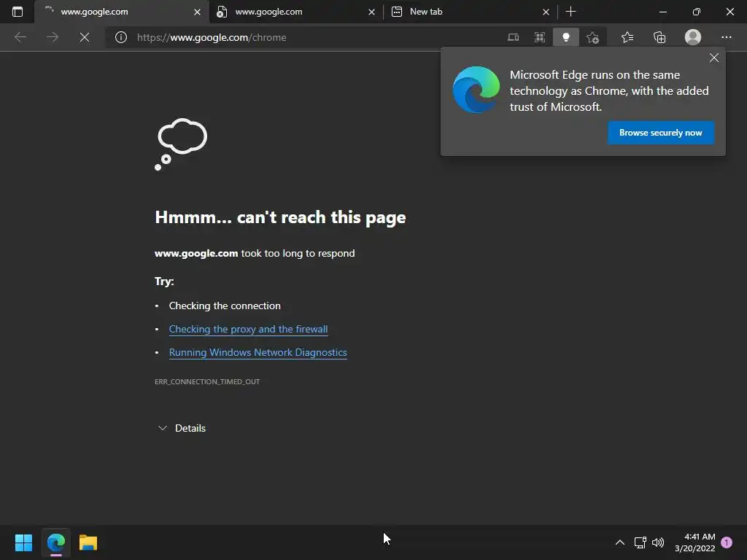Click the ERR_CONNECTION_TIMED_OUT error code text
The height and width of the screenshot is (560, 747).
pyautogui.click(x=207, y=381)
